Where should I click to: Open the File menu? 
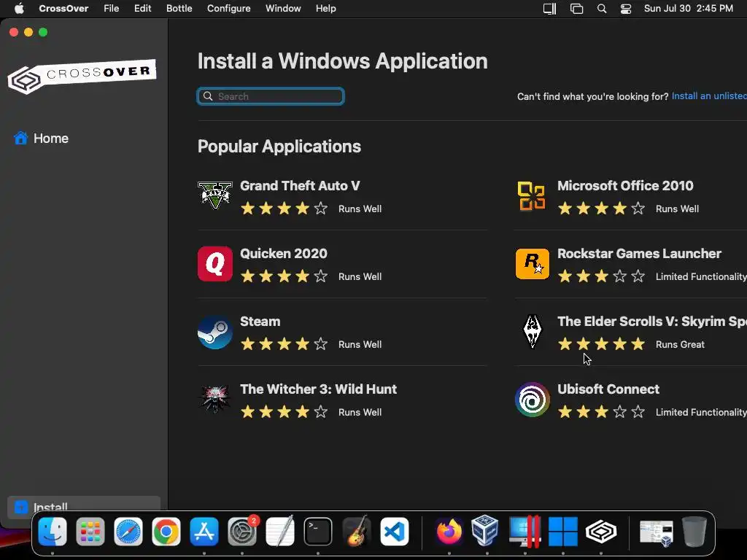(112, 9)
